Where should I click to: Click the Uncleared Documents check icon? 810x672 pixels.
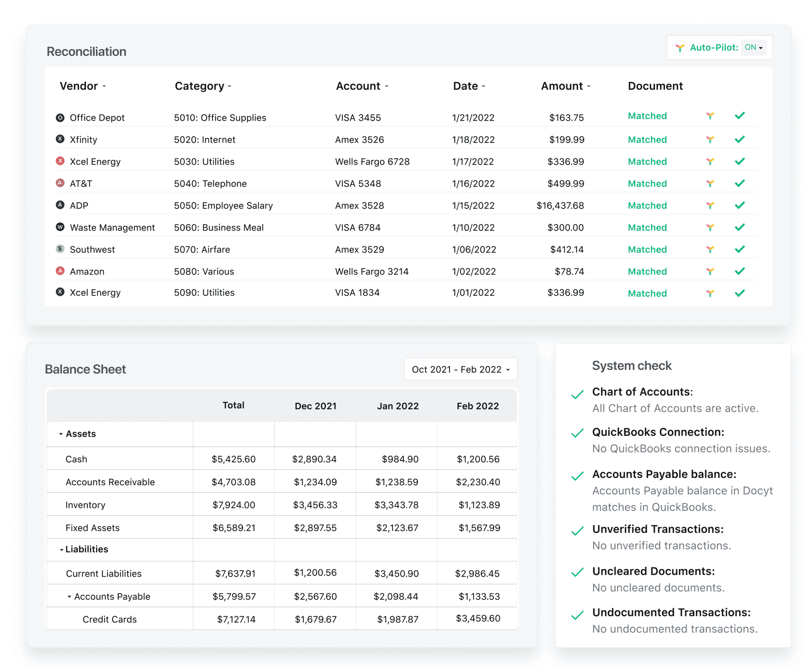577,572
